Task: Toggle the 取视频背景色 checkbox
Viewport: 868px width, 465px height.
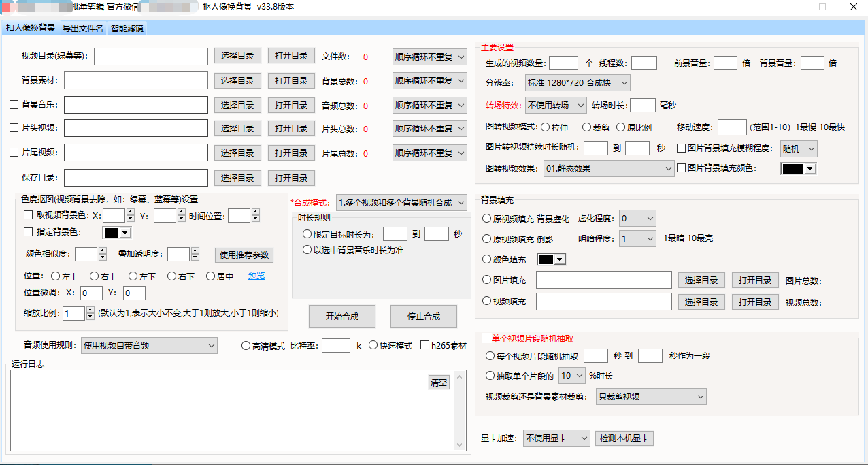Action: point(28,215)
